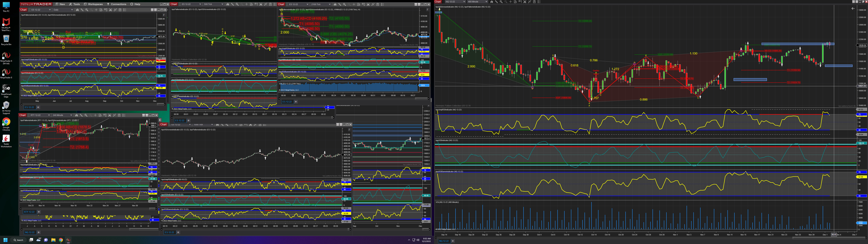Open the Daily interval dropdown on ES chart
The image size is (868, 244).
pyautogui.click(x=72, y=10)
